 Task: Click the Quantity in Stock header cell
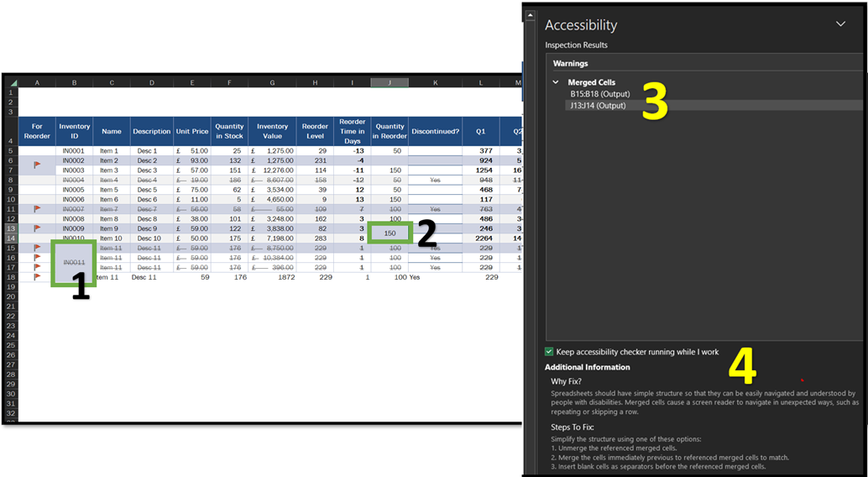[229, 131]
